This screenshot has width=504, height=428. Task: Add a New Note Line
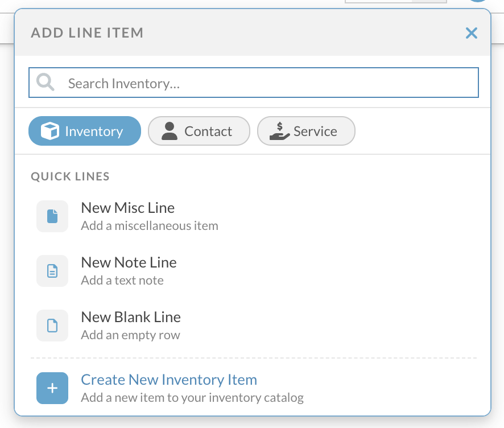coord(129,262)
